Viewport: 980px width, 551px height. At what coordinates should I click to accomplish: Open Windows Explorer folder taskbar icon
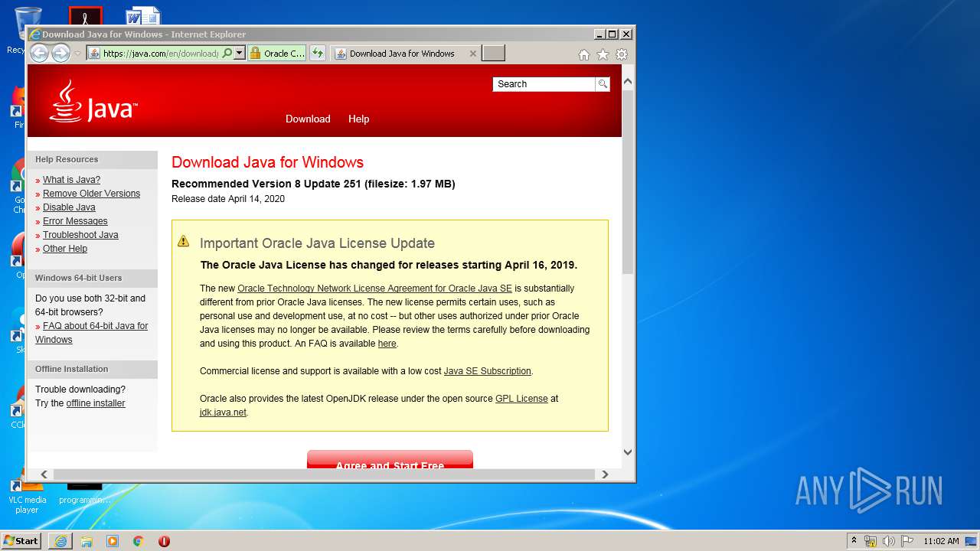point(87,541)
